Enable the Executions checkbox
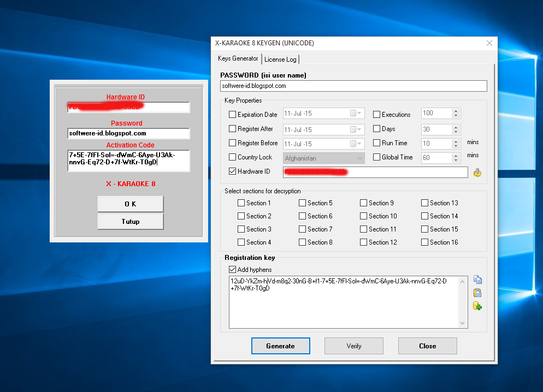 (x=376, y=114)
